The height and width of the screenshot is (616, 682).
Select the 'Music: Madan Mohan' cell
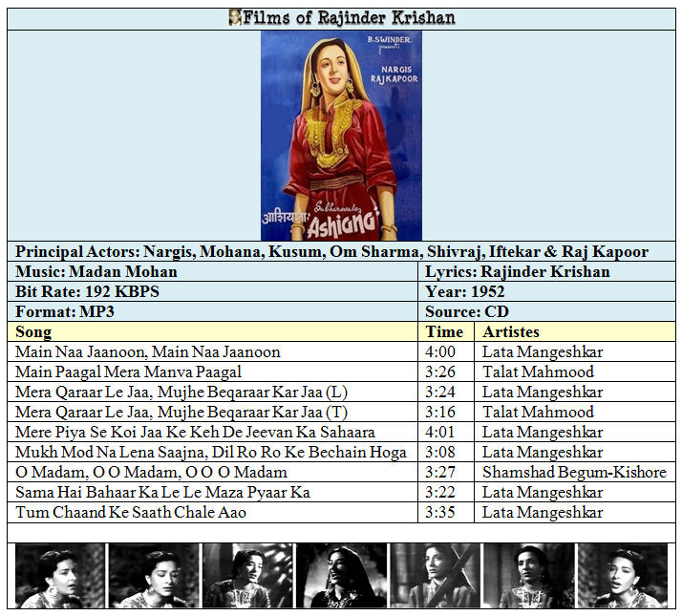point(212,271)
